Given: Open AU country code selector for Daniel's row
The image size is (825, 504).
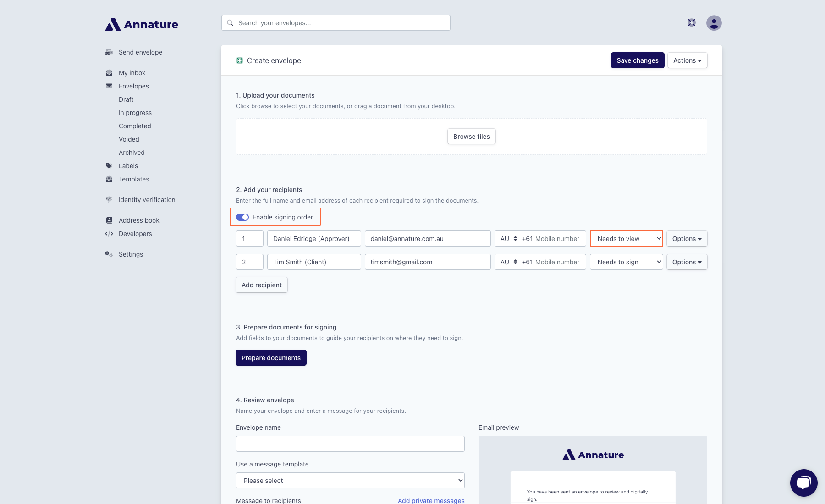Looking at the screenshot, I should coord(508,239).
